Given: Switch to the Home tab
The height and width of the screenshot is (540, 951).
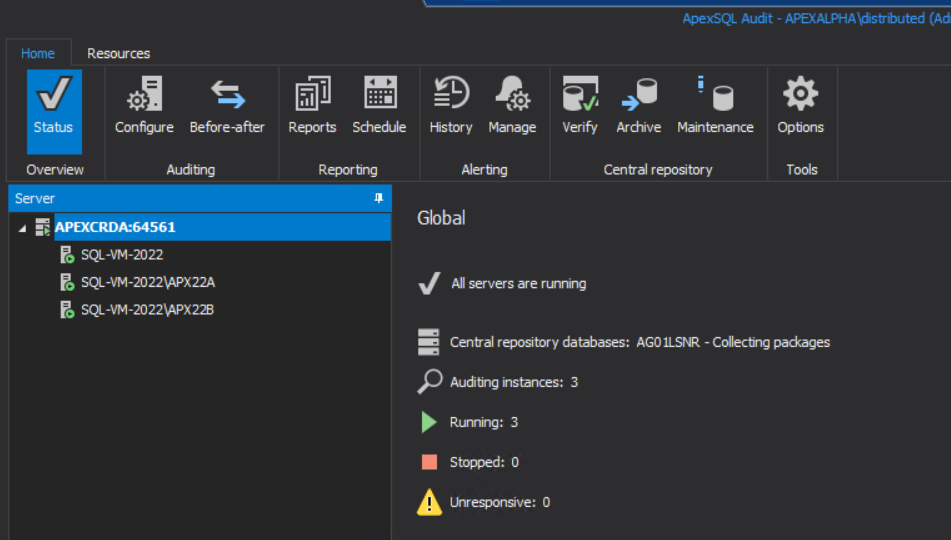Looking at the screenshot, I should coord(38,53).
